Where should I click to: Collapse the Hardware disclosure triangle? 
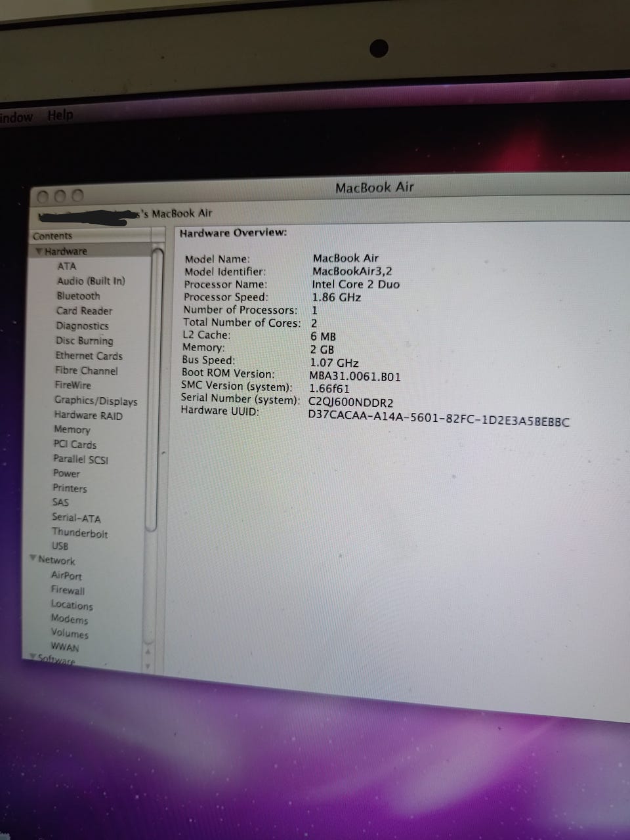[x=39, y=251]
